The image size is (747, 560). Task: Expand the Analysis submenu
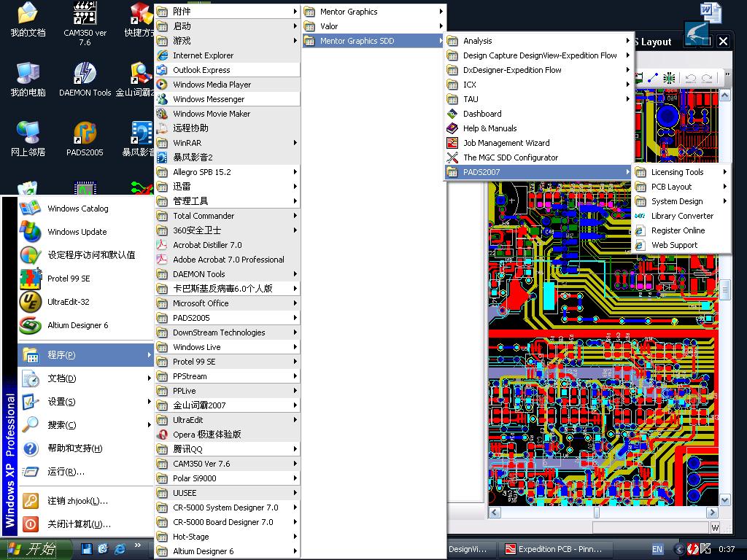(539, 41)
